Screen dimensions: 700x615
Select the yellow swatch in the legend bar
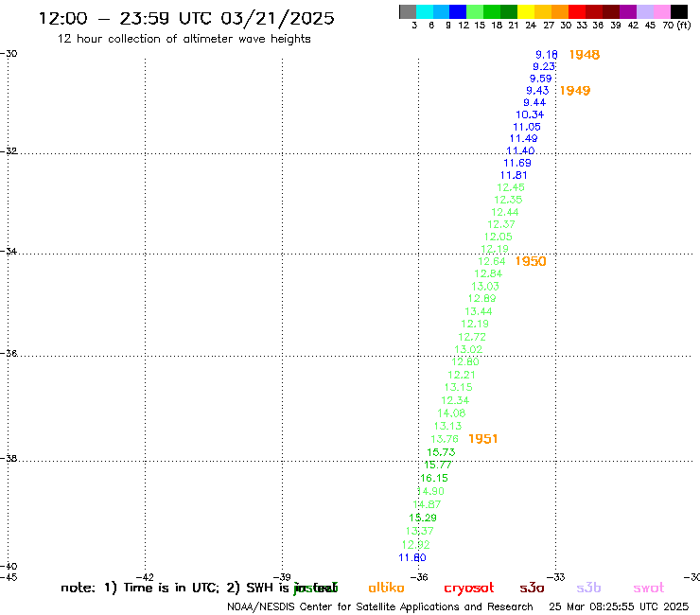526,12
